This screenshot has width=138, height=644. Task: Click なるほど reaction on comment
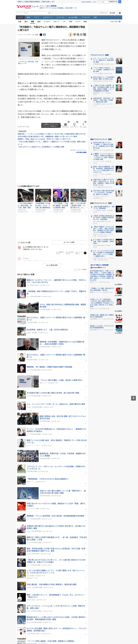click(67, 253)
